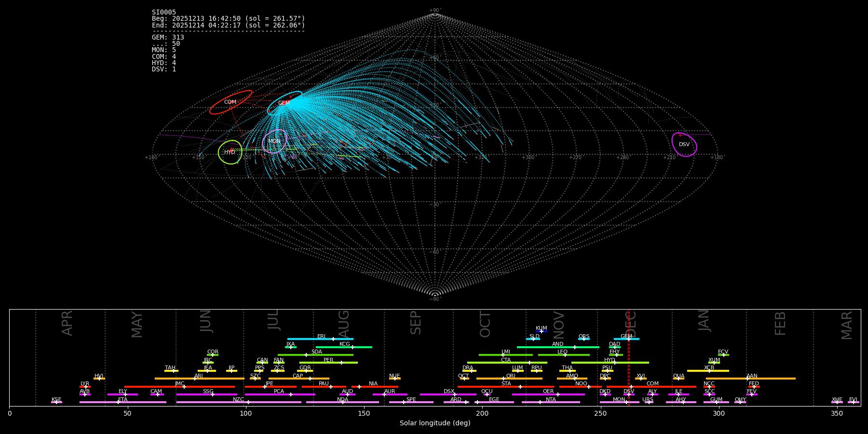Click the +300 longitude label on the map
The width and height of the screenshot is (868, 434).
pyautogui.click(x=529, y=157)
